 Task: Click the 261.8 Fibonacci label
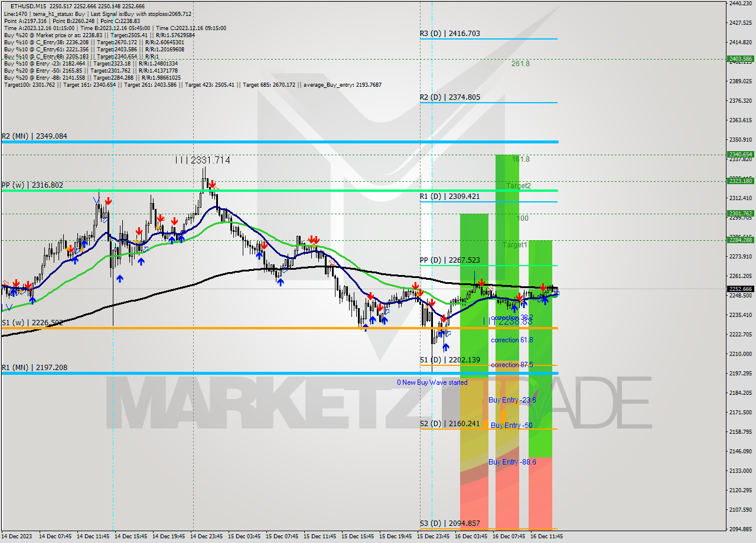pos(520,63)
